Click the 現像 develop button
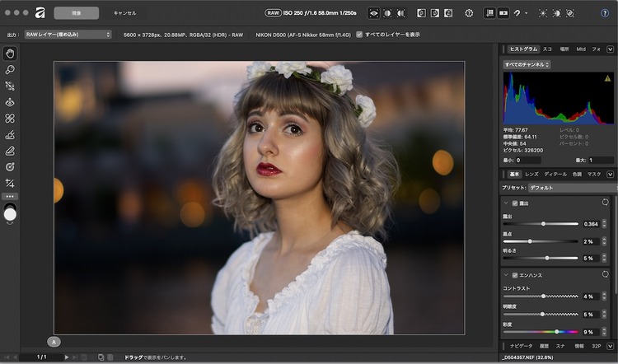 tap(76, 13)
